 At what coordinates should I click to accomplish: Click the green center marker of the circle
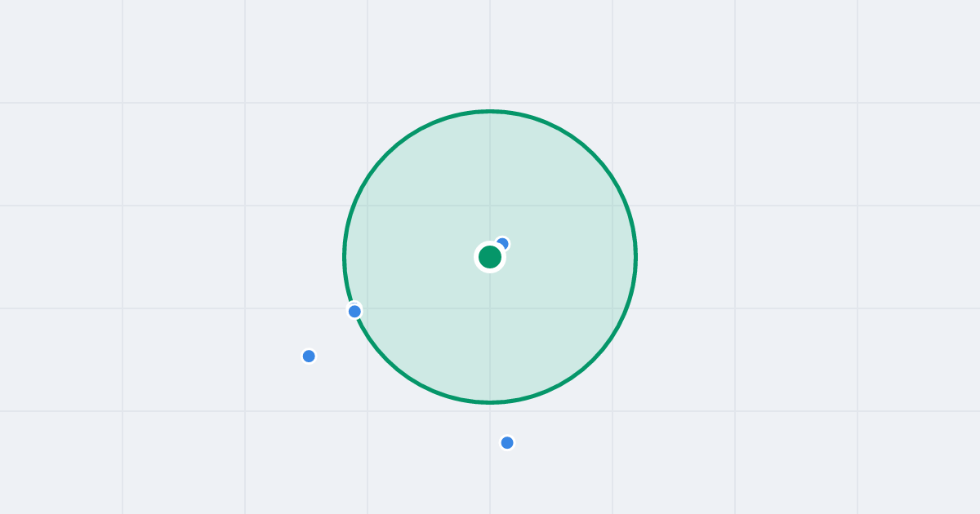tap(490, 257)
